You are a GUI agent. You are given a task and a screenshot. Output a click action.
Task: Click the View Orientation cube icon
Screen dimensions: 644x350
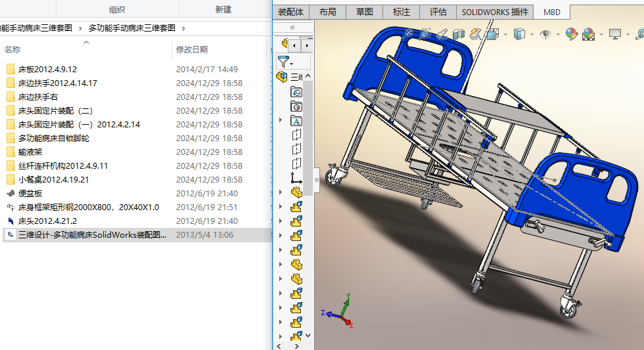point(493,34)
